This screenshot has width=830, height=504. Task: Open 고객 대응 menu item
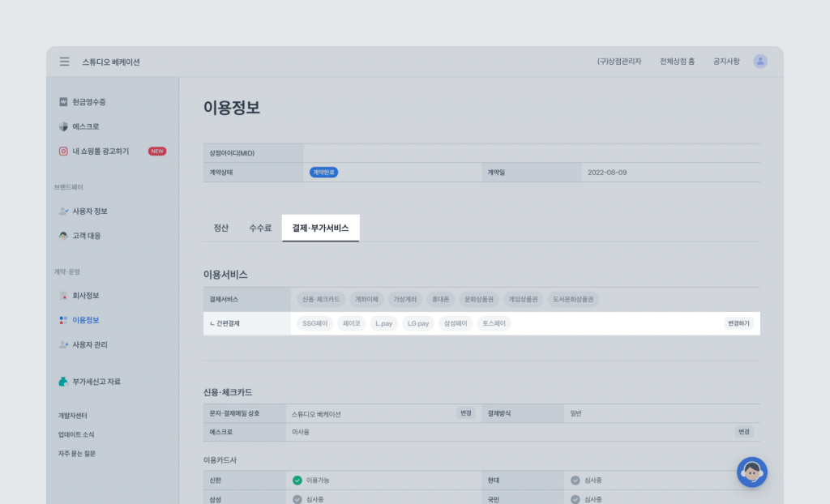click(86, 236)
